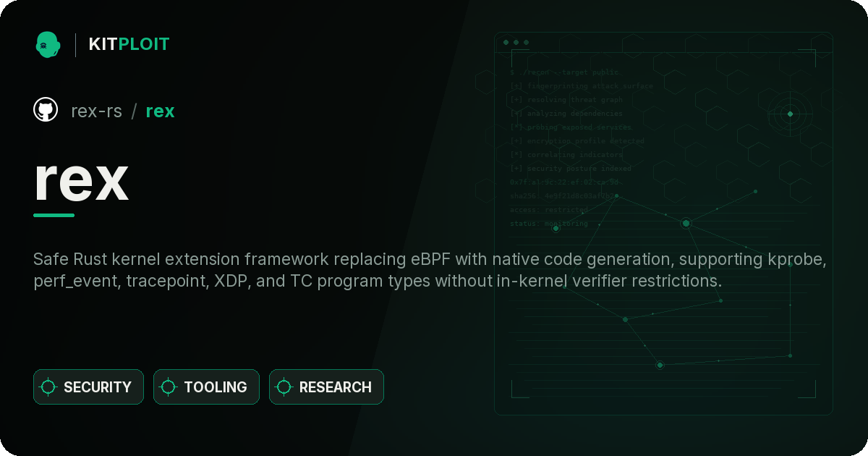Click the terminal line 'security posture indexed'

point(571,169)
